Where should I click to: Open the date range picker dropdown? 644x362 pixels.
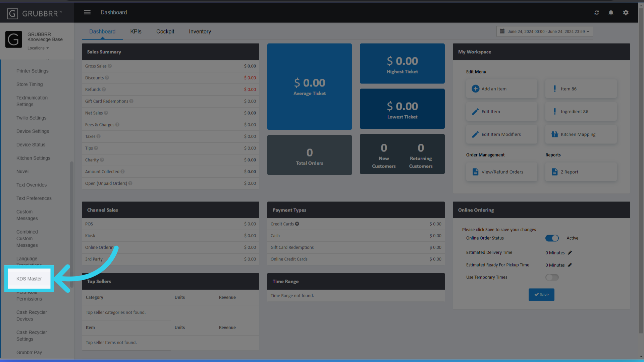tap(544, 32)
